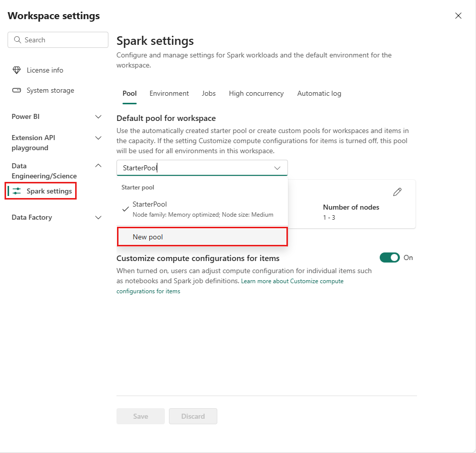Click the checkmark beside StarterPool

pyautogui.click(x=126, y=209)
